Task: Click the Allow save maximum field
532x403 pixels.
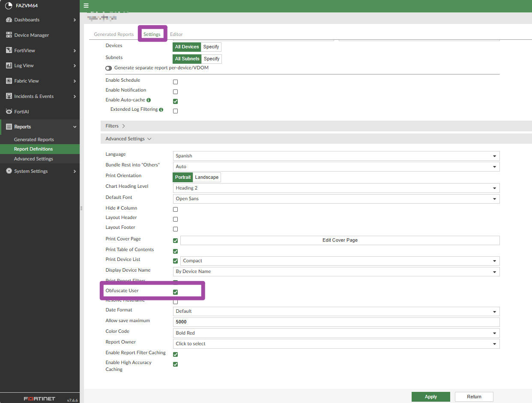Action: point(336,322)
